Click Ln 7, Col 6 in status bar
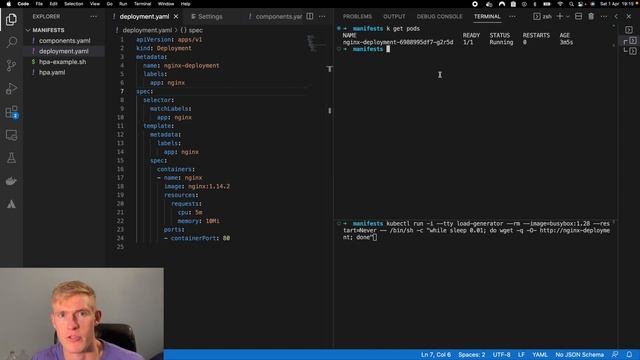640x360 pixels. coord(436,355)
